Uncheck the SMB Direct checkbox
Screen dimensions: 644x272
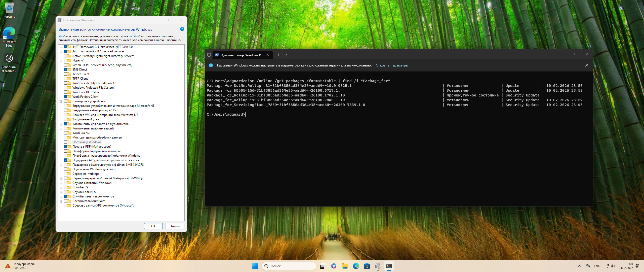(x=66, y=70)
